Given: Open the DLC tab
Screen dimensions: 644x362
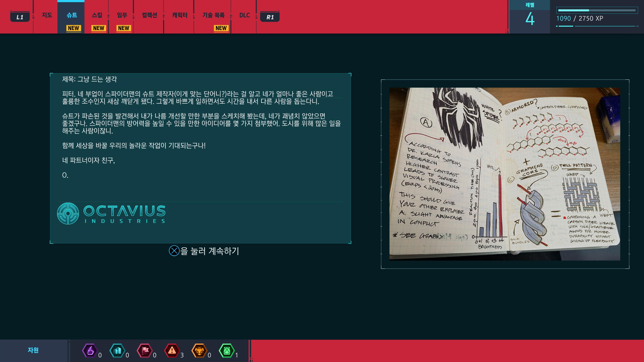Looking at the screenshot, I should click(245, 15).
